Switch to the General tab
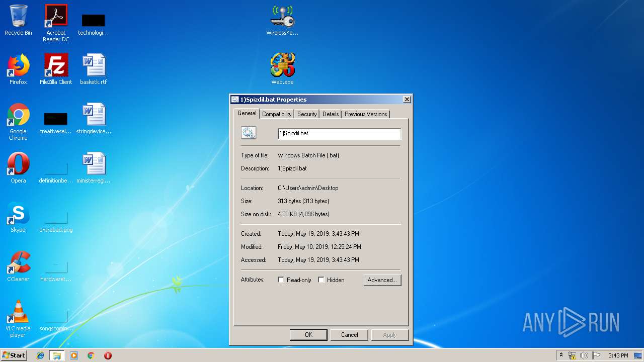The width and height of the screenshot is (644, 362). [x=247, y=113]
